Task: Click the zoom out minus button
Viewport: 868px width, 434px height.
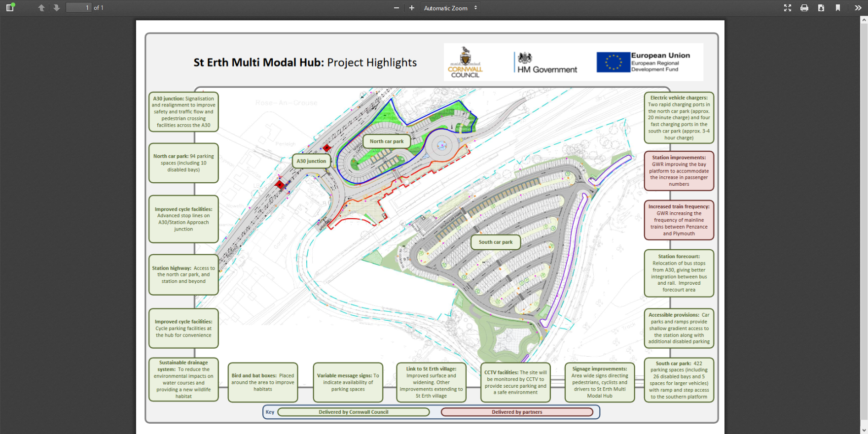Action: click(396, 8)
